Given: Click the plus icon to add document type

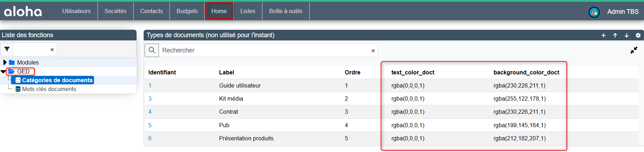Looking at the screenshot, I should [604, 35].
